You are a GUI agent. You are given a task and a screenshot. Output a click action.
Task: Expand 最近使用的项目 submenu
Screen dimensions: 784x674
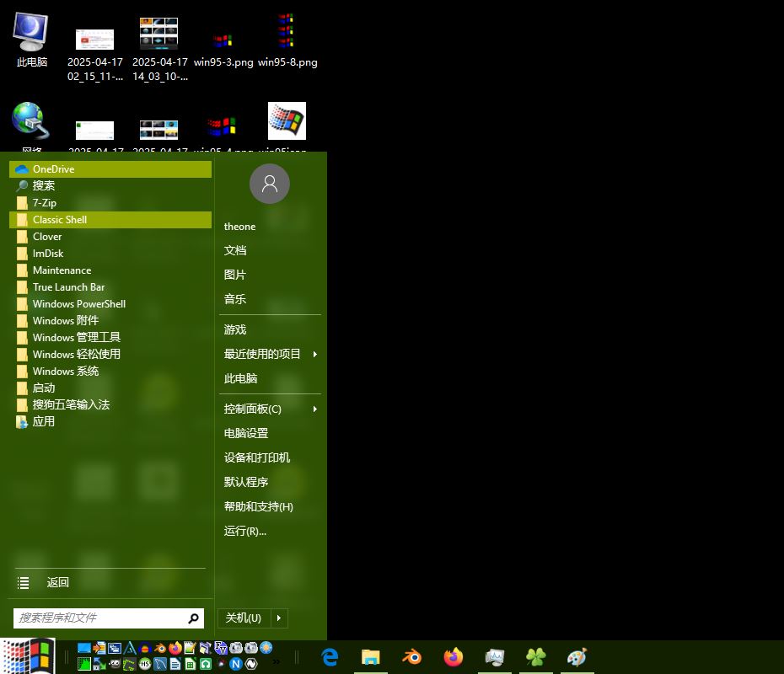(x=262, y=354)
